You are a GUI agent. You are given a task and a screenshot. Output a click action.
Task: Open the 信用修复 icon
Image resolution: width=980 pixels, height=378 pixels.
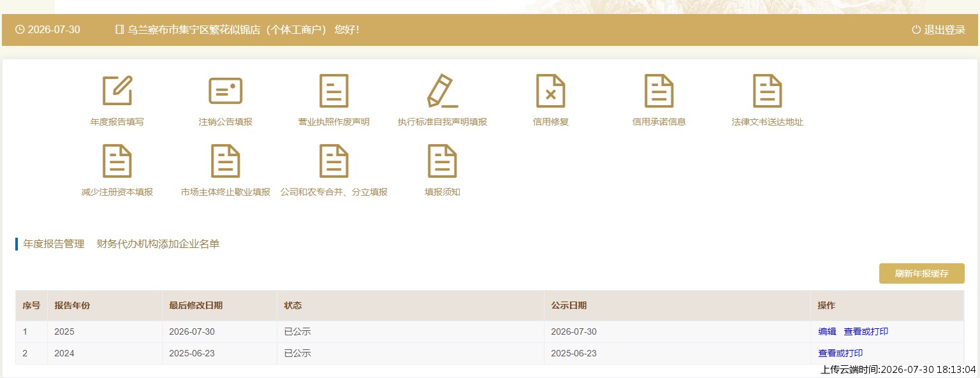[x=551, y=91]
